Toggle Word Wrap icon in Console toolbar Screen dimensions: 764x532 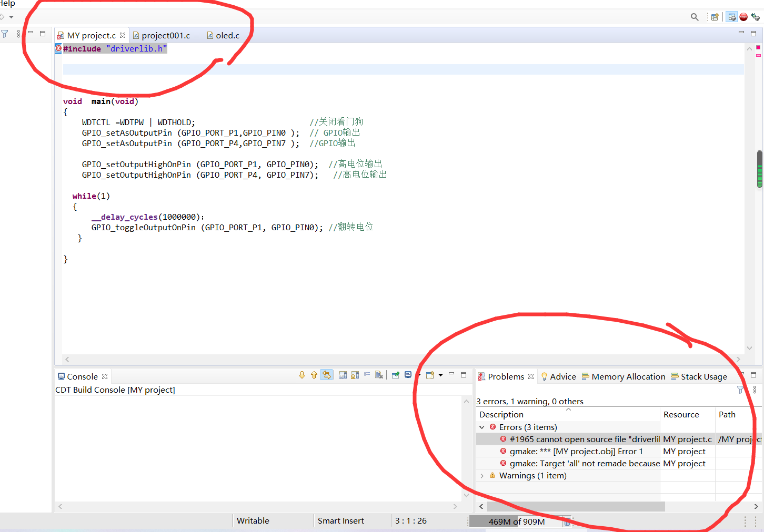click(367, 375)
